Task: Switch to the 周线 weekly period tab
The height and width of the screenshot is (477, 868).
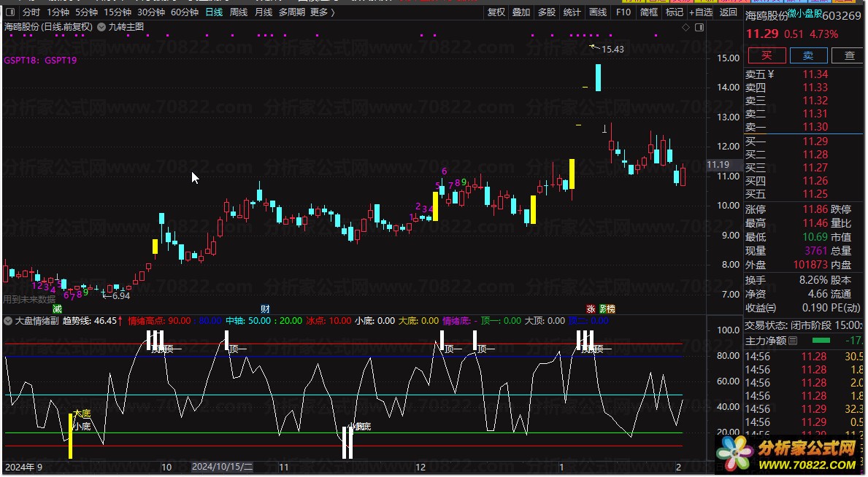Action: pos(238,12)
